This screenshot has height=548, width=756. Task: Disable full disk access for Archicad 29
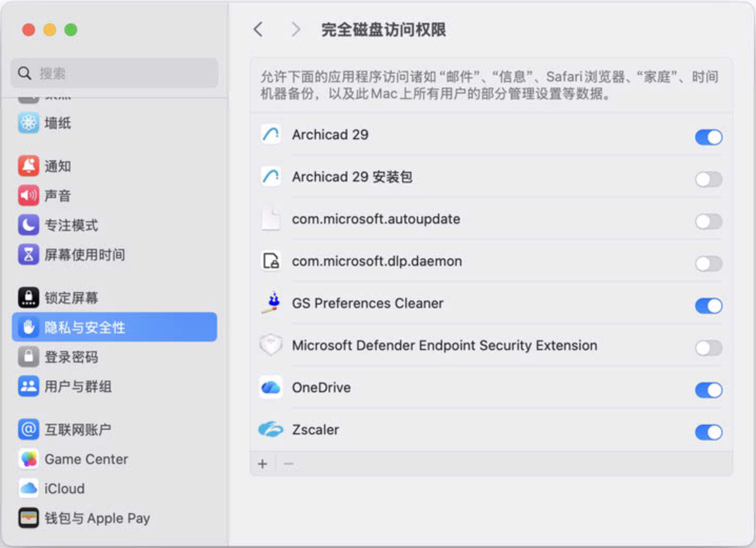708,137
